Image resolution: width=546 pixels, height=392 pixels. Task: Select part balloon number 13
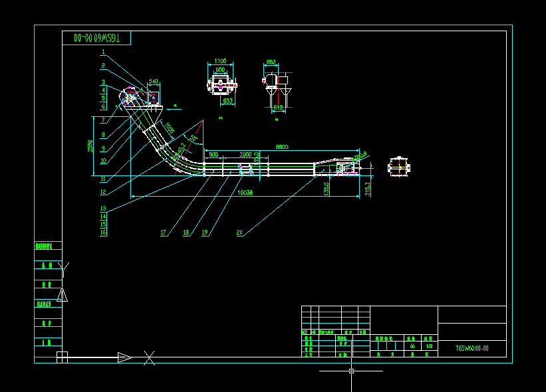[103, 209]
